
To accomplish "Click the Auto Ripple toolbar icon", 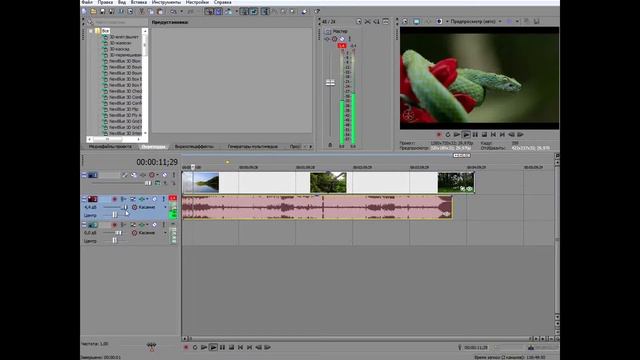I will [x=229, y=11].
